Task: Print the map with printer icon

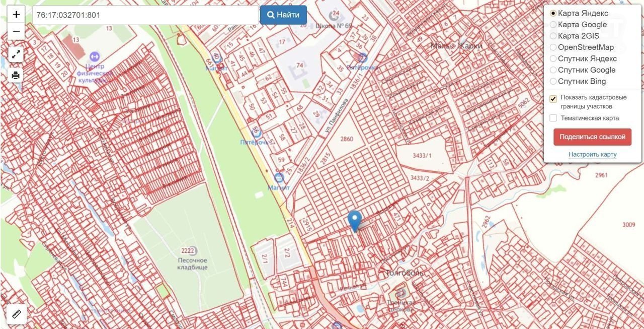Action: click(16, 76)
